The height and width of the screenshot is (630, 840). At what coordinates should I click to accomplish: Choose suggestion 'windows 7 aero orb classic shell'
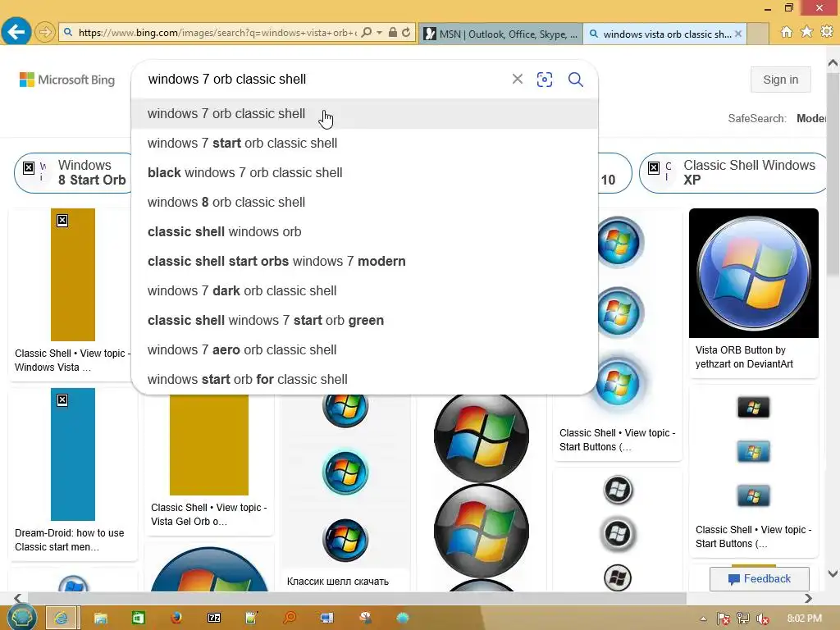click(x=364, y=349)
